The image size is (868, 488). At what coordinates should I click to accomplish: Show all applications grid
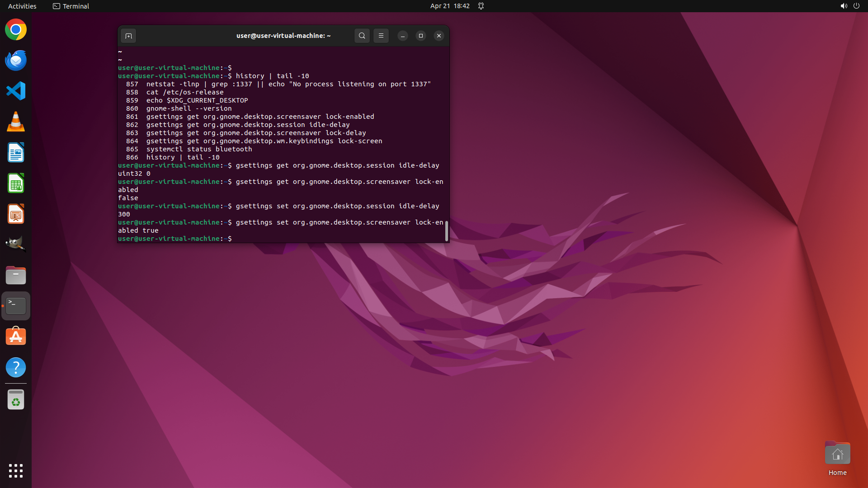pyautogui.click(x=16, y=470)
